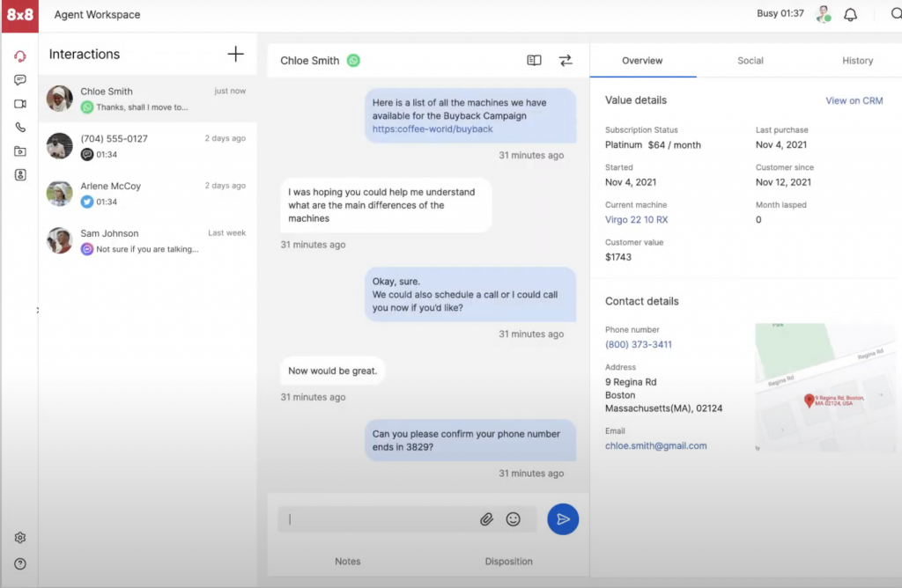
Task: Open the knowledge book icon in chat header
Action: pyautogui.click(x=534, y=61)
